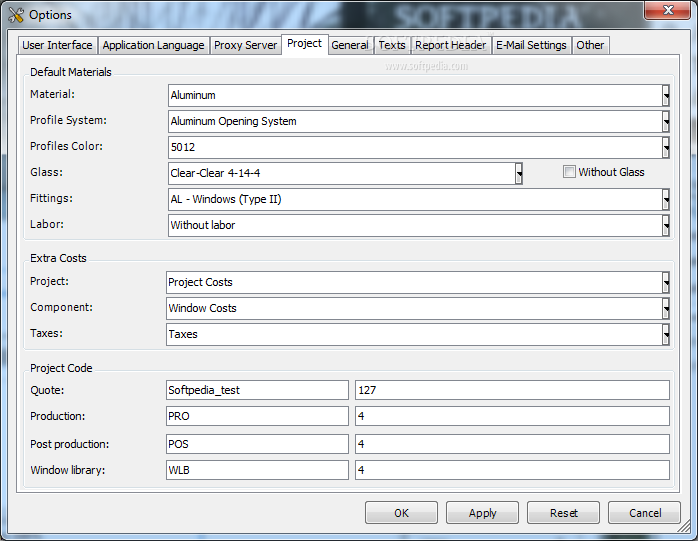Click the Profile System: label

point(69,120)
